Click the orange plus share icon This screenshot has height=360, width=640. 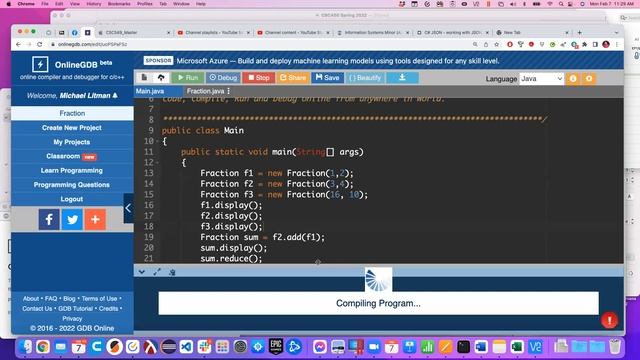(x=95, y=220)
